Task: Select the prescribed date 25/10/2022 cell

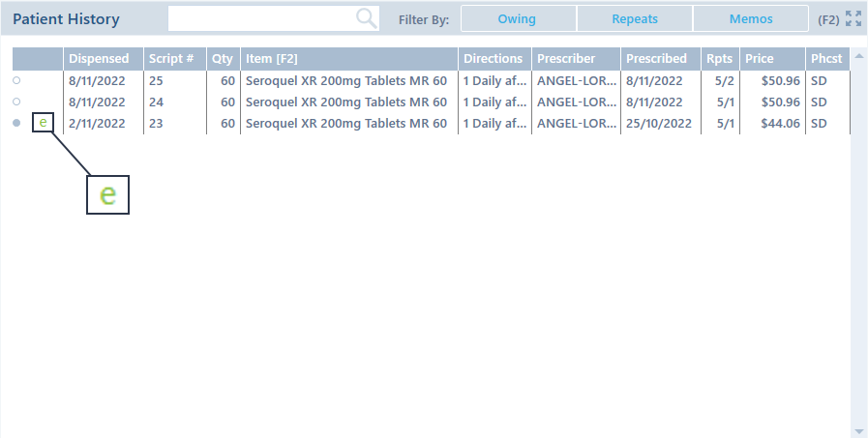Action: click(x=659, y=123)
